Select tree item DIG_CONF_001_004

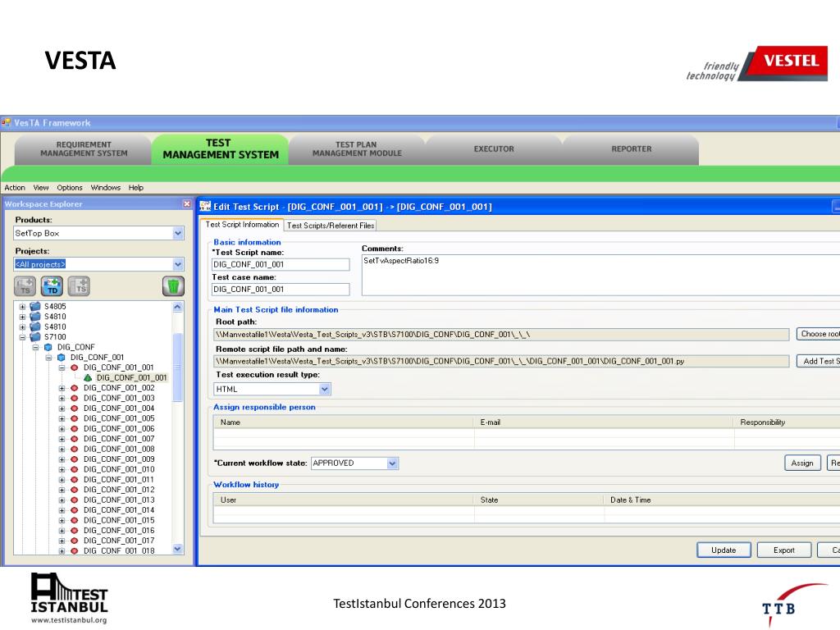click(x=119, y=409)
